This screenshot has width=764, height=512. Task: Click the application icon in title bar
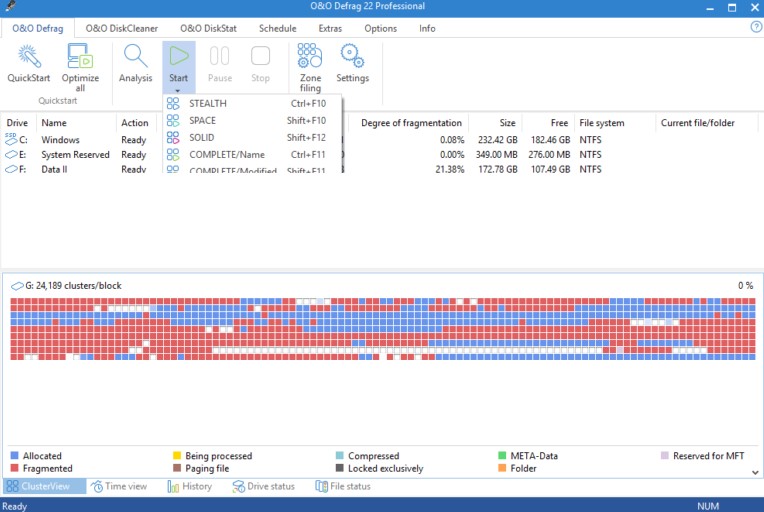click(10, 6)
